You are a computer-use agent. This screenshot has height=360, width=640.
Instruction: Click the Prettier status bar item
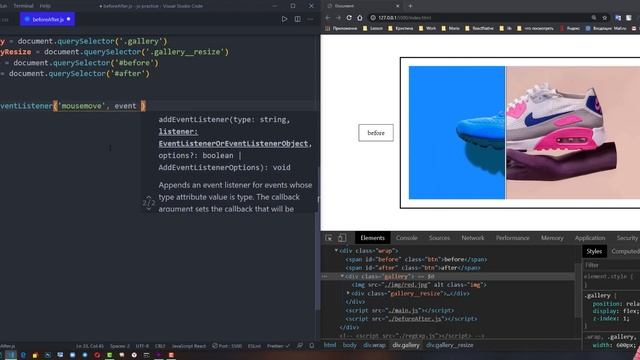tap(278, 346)
